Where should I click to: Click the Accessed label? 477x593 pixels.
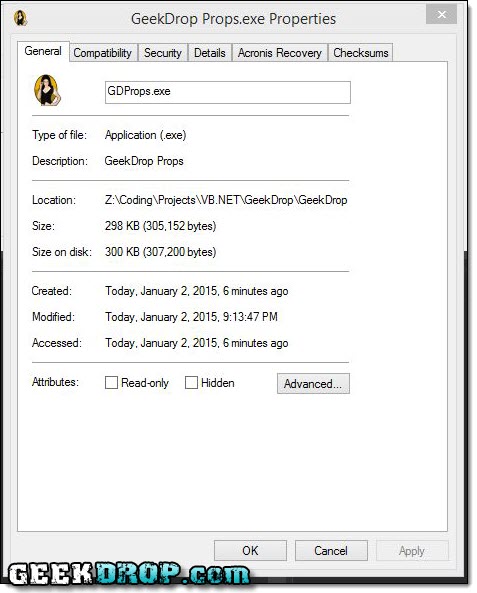tap(57, 343)
